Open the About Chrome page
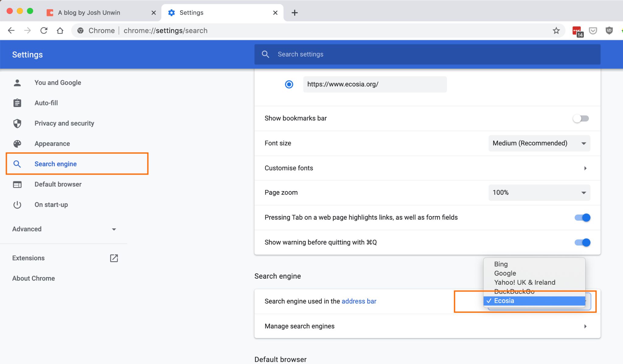This screenshot has height=364, width=623. [x=33, y=278]
